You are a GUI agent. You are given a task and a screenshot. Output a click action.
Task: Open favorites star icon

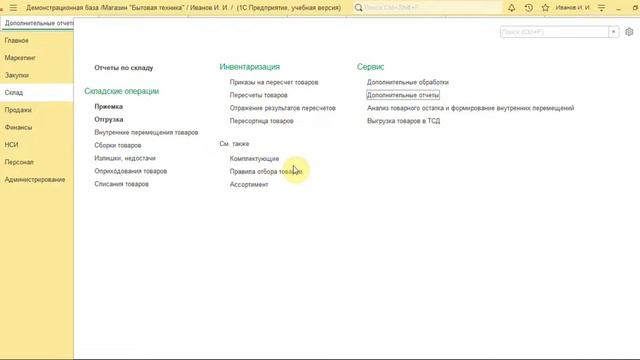[x=545, y=8]
